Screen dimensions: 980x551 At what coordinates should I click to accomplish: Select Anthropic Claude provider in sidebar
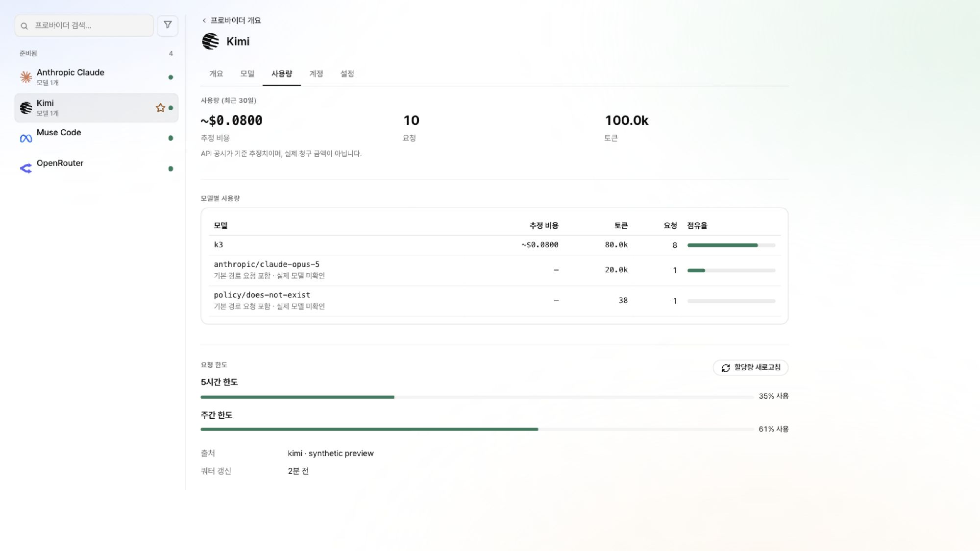pos(97,77)
